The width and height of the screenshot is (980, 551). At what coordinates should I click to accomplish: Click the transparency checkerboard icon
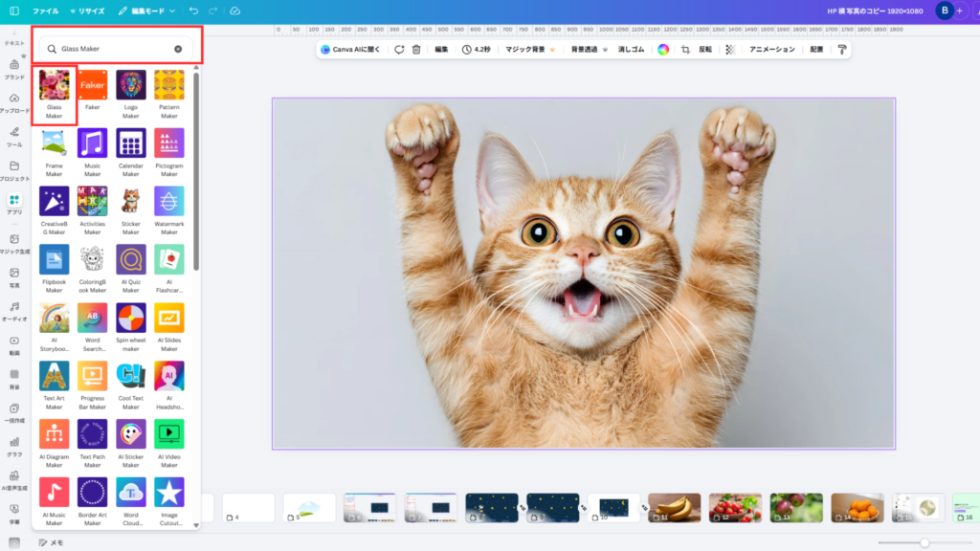(x=730, y=49)
